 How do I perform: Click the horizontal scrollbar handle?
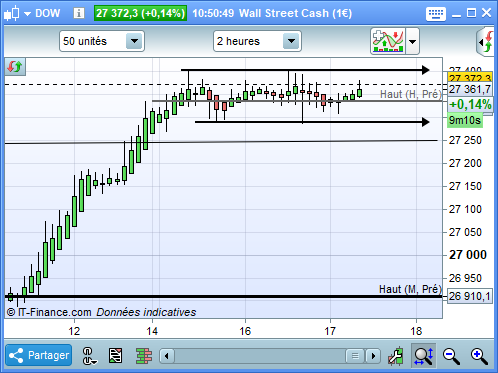click(x=355, y=356)
